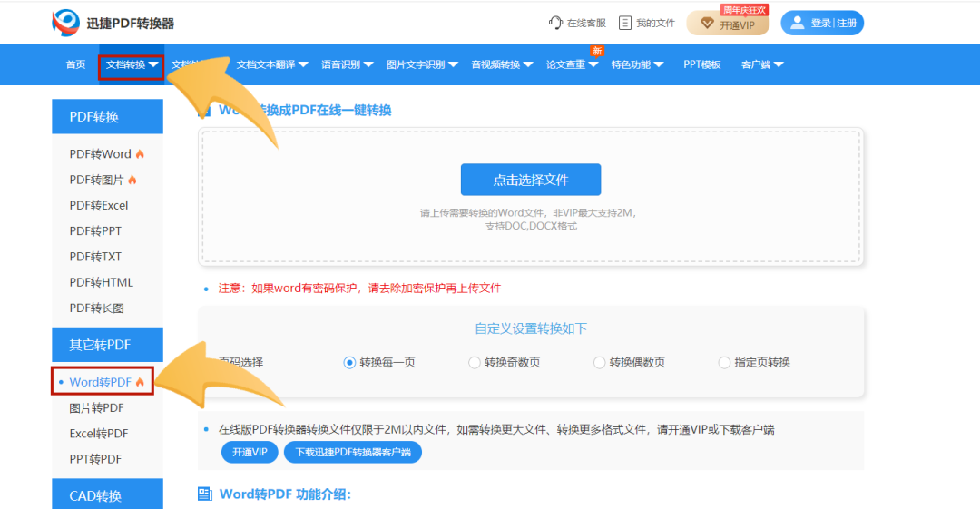Open the PPT模板 nav item
Image resolution: width=980 pixels, height=509 pixels.
point(701,64)
